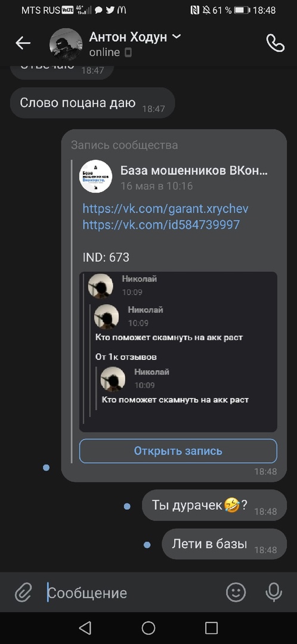
Task: Open Антон Ходун profile avatar
Action: pos(66,44)
